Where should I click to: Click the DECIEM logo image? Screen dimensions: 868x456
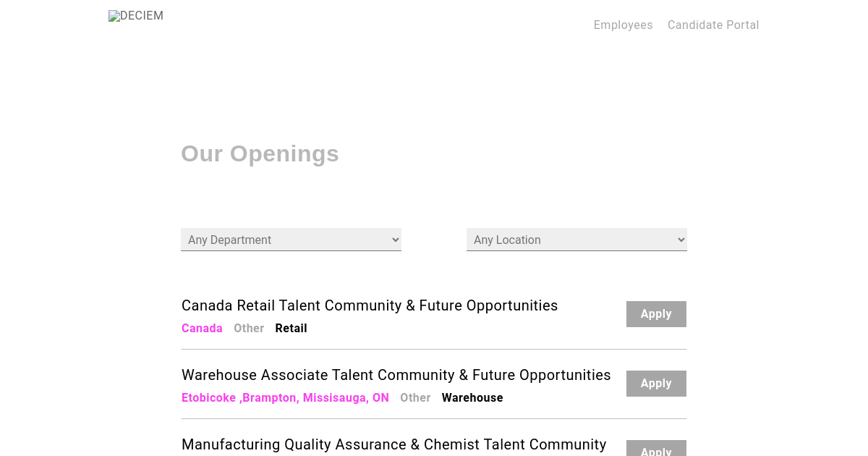coord(136,16)
